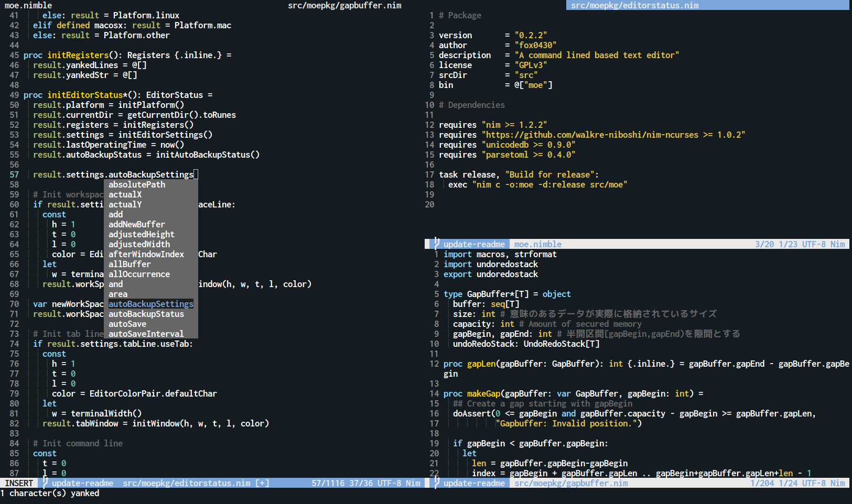Screen dimensions: 852x504
Task: Click 3/20 line indicator in nimble status bar
Action: (x=764, y=244)
